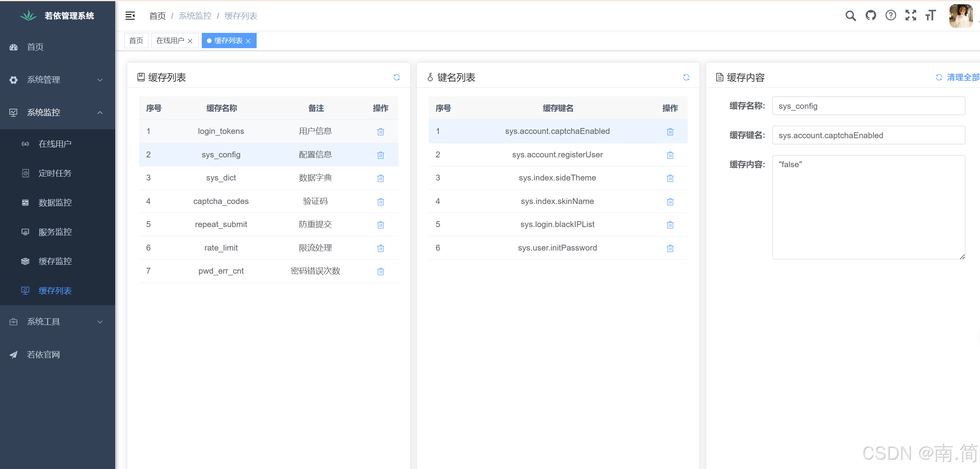The image size is (980, 469).
Task: Click the help question mark icon
Action: point(891,16)
